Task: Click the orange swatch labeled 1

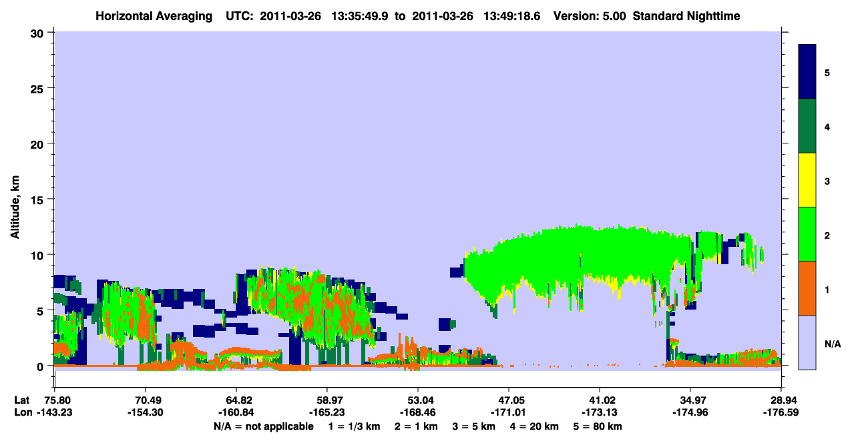Action: pyautogui.click(x=807, y=288)
